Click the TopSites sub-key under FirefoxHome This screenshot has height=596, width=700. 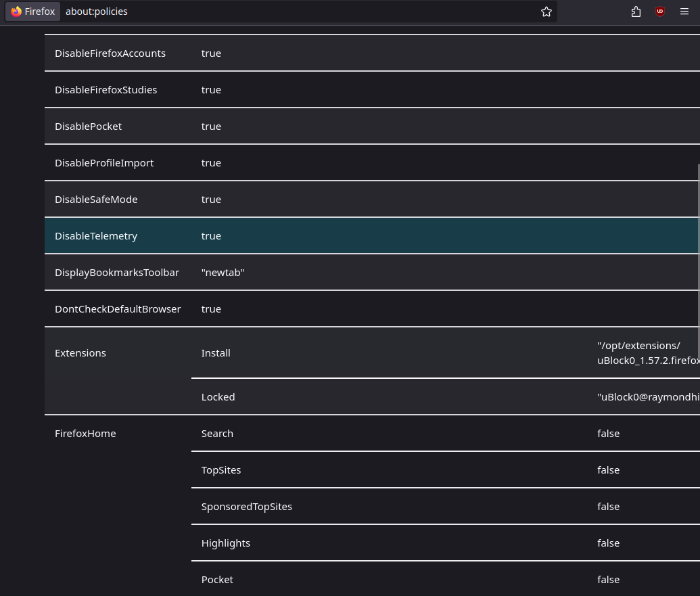tap(221, 470)
